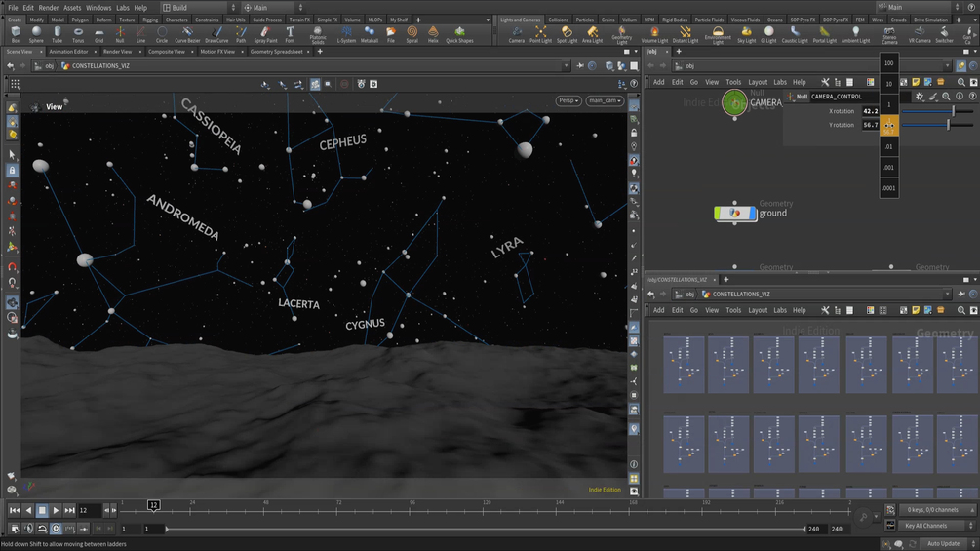Select the Tube shelf tool

click(57, 34)
